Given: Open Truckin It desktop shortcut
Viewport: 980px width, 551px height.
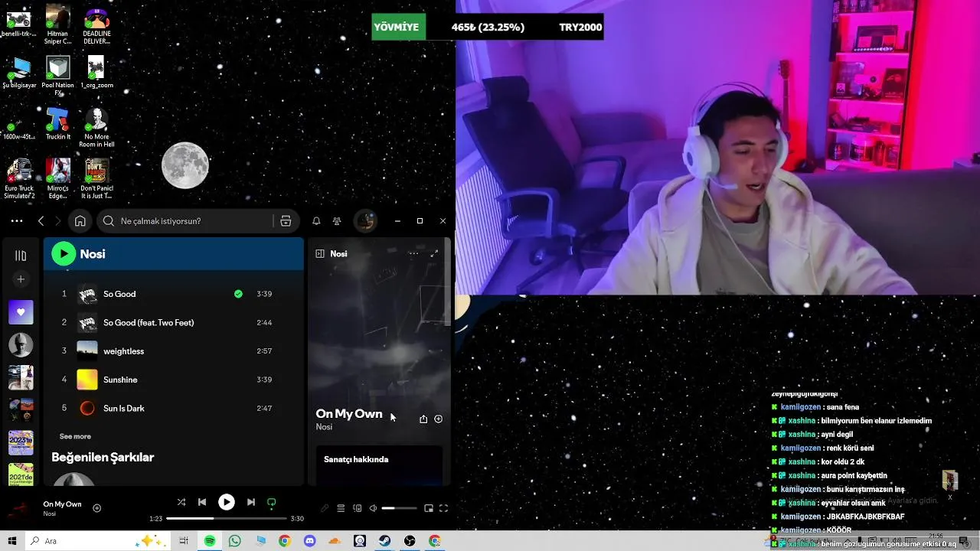Looking at the screenshot, I should pos(58,124).
